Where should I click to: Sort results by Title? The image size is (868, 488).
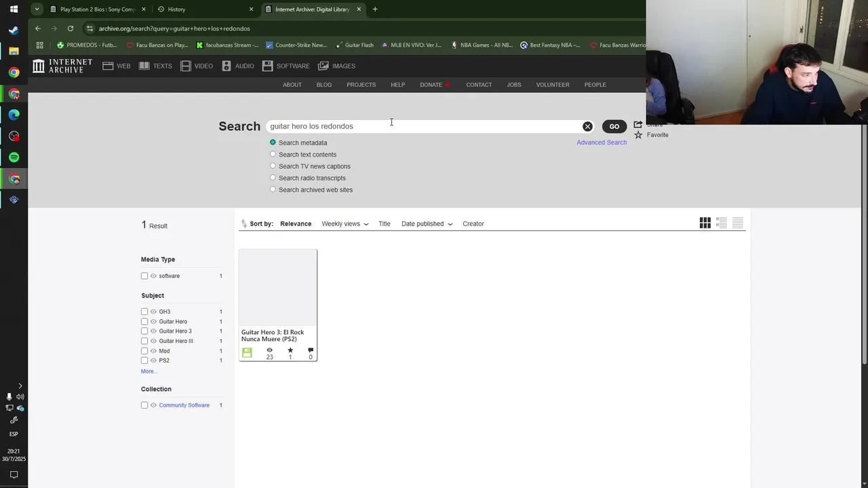[384, 224]
